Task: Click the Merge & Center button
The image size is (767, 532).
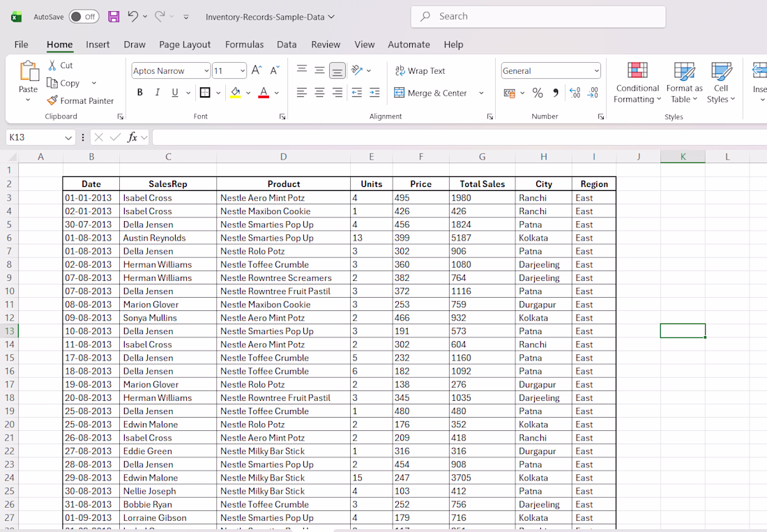Action: click(x=431, y=93)
